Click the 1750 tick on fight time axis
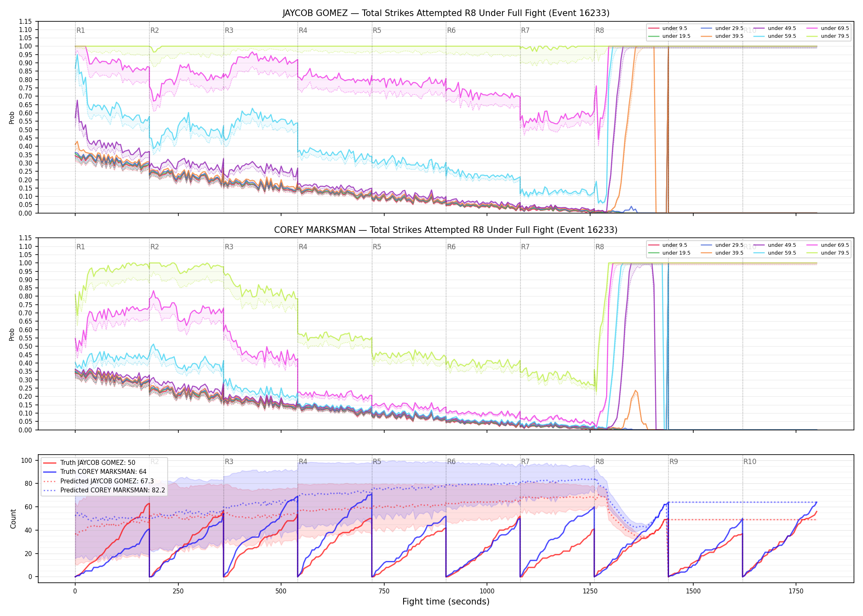 pyautogui.click(x=796, y=591)
